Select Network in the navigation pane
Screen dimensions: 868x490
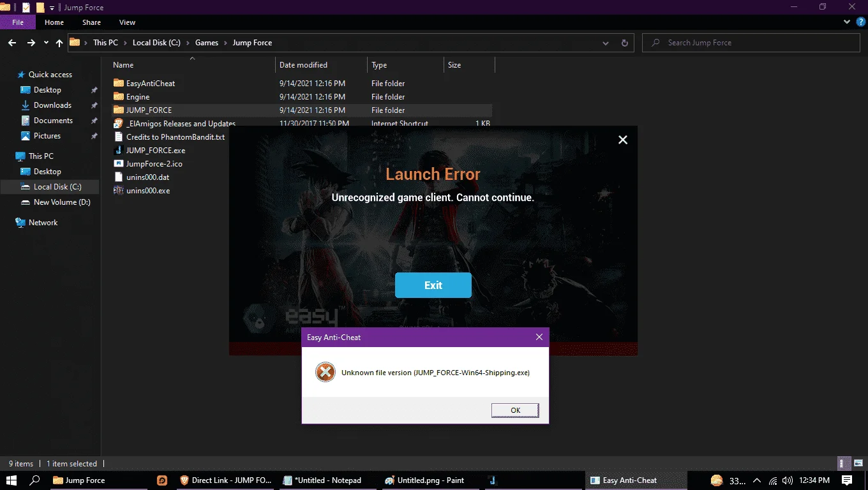43,223
